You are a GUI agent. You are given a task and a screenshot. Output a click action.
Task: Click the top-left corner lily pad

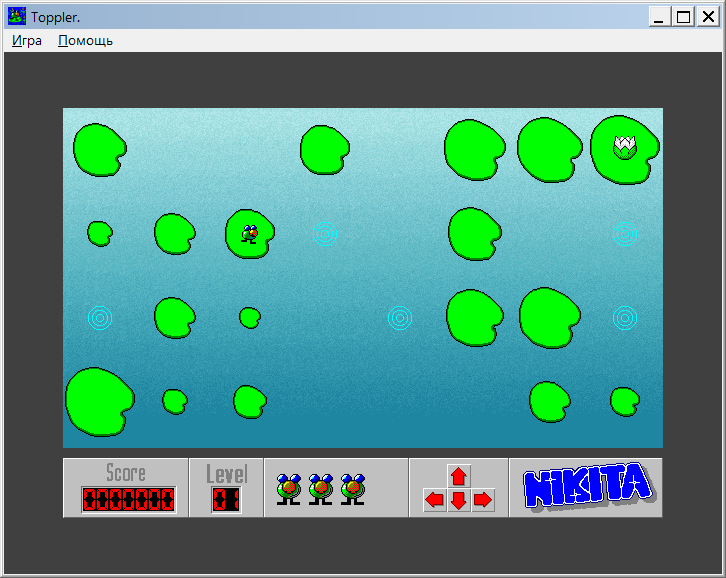click(x=100, y=150)
